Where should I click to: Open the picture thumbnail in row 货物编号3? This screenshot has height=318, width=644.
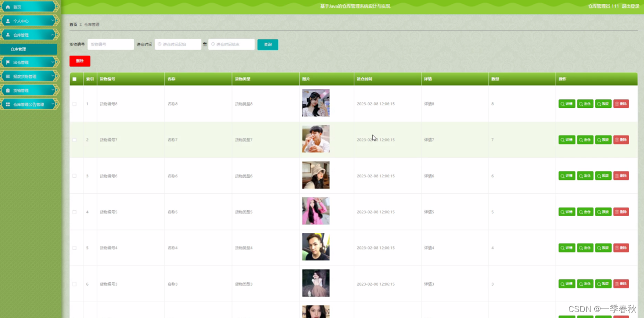pyautogui.click(x=316, y=283)
